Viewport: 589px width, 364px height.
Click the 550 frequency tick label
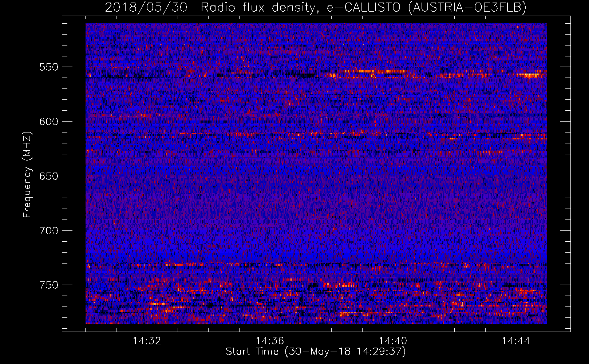pos(49,67)
